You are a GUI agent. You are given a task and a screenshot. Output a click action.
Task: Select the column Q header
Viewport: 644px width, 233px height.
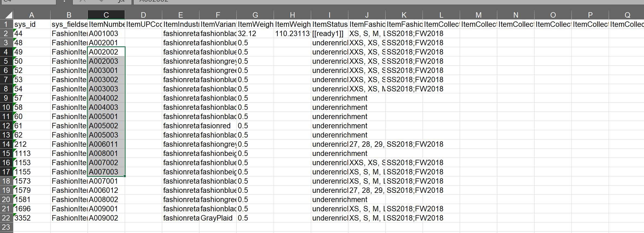627,15
